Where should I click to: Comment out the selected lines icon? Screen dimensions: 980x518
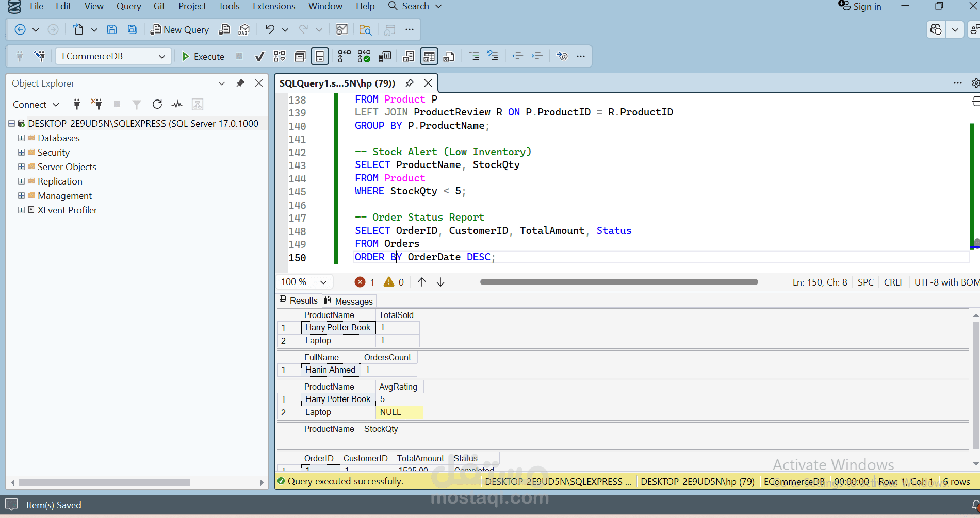[473, 56]
